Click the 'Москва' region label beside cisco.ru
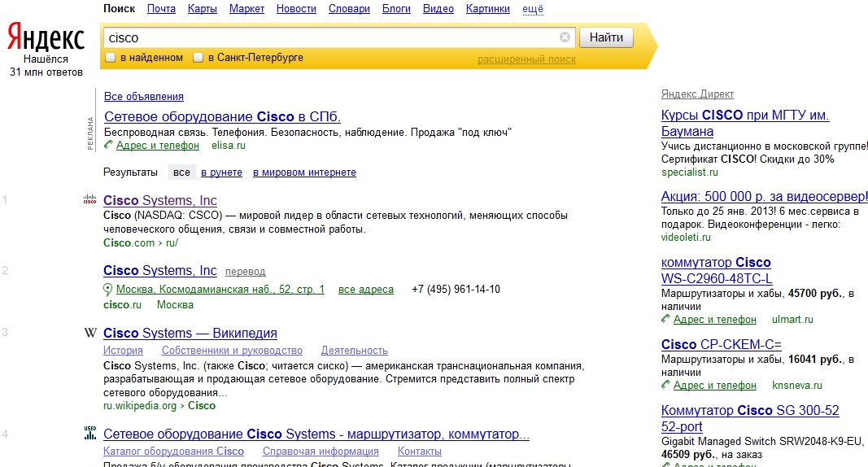Screen dimensions: 868x467 tap(175, 304)
